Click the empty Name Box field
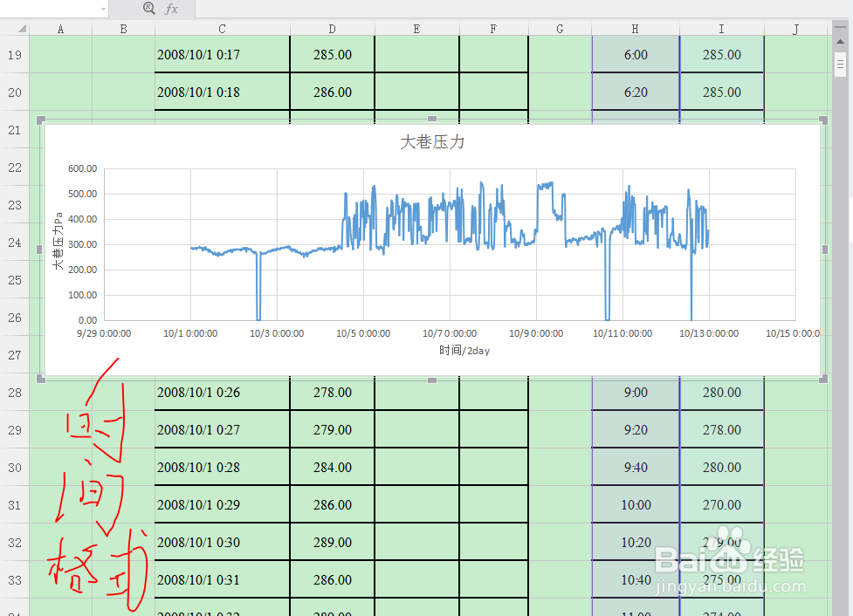This screenshot has width=853, height=616. tap(52, 9)
